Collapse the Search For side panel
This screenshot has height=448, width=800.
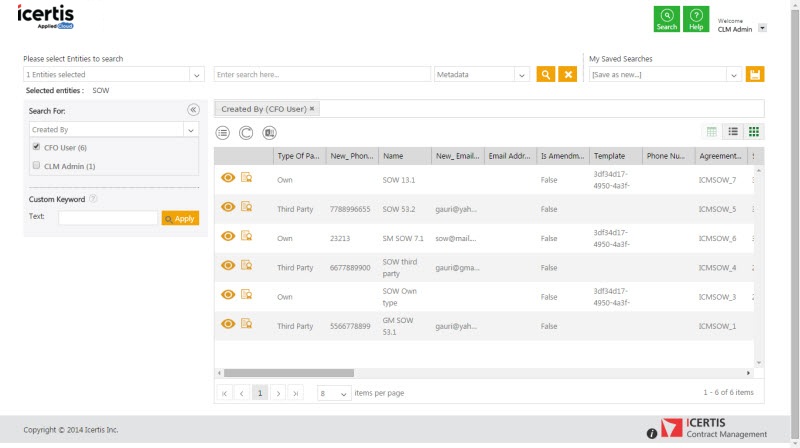(x=193, y=110)
